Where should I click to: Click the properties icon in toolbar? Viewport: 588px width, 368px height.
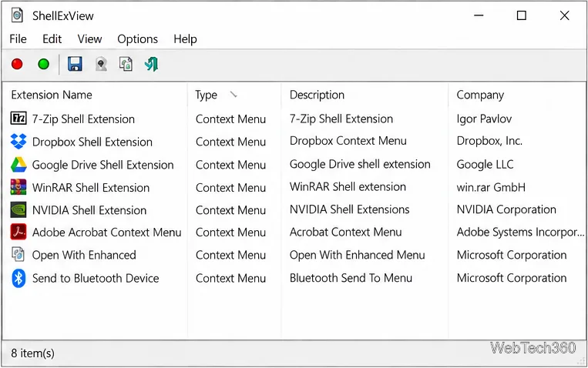101,64
